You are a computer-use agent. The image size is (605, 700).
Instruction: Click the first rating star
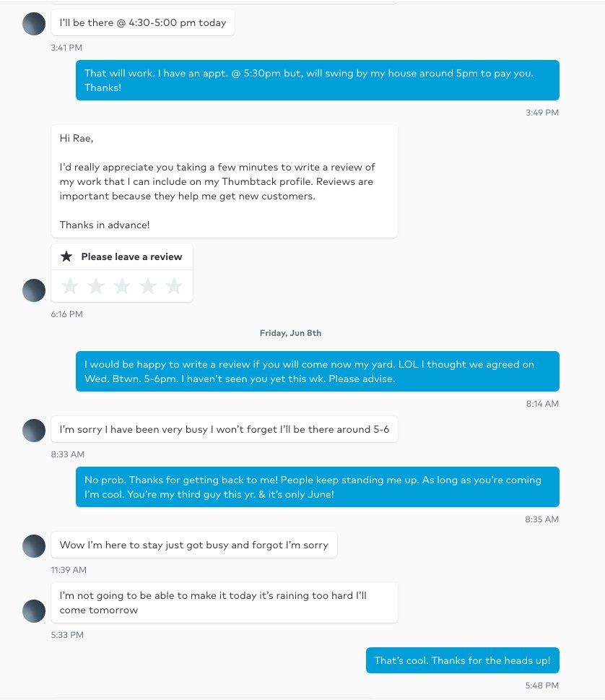[x=70, y=287]
